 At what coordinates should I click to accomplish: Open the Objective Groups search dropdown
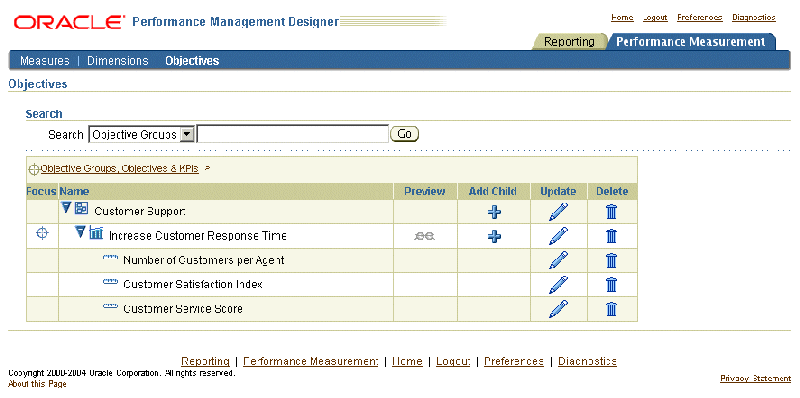(x=188, y=135)
